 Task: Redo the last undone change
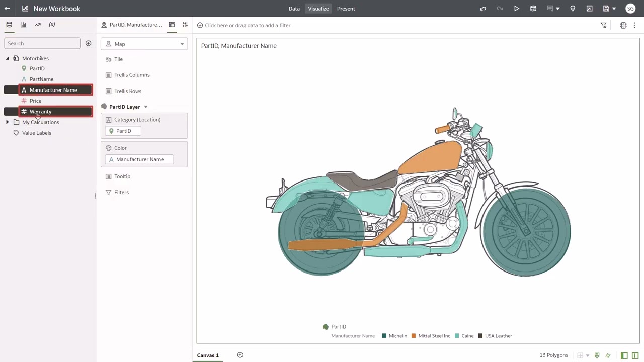(x=500, y=9)
